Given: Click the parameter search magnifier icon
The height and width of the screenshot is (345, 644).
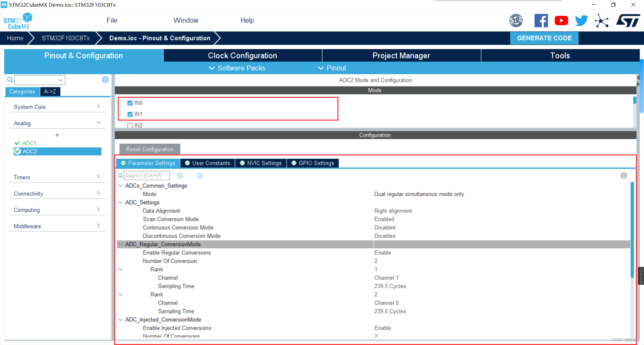Looking at the screenshot, I should 120,176.
